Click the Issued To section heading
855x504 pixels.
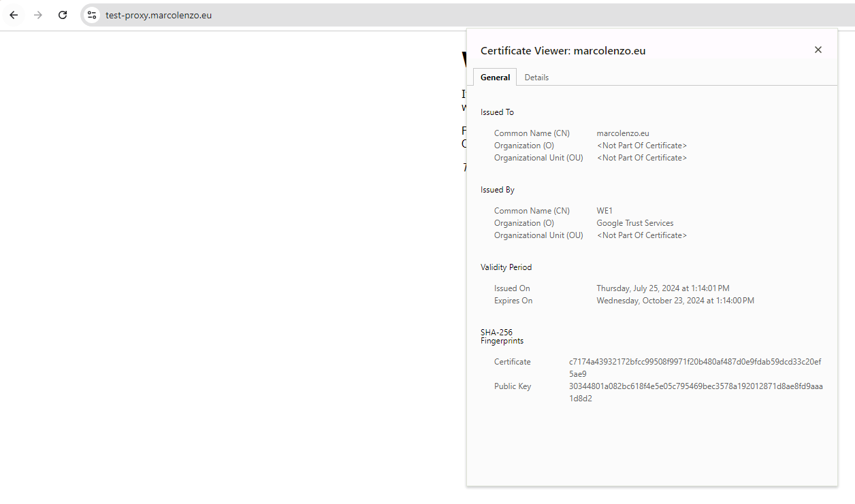pos(497,112)
